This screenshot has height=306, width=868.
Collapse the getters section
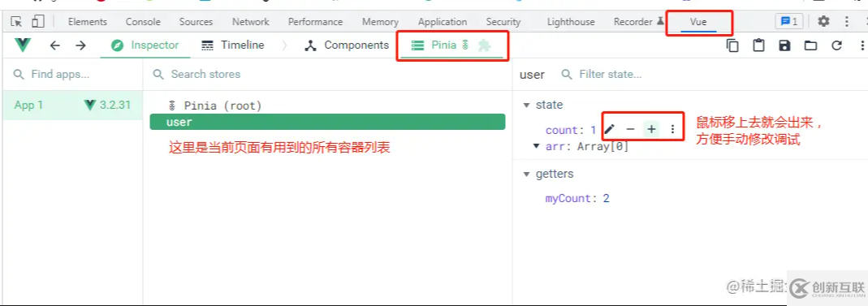(x=526, y=174)
